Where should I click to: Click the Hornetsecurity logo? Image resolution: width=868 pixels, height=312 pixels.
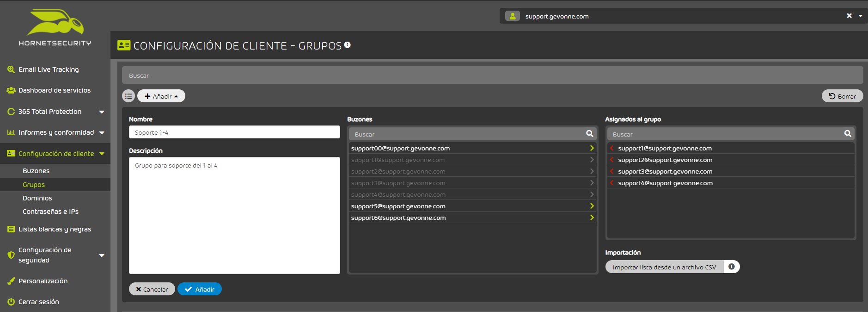(55, 28)
